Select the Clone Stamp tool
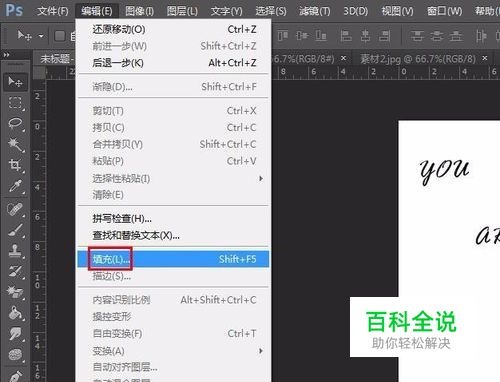 (15, 251)
